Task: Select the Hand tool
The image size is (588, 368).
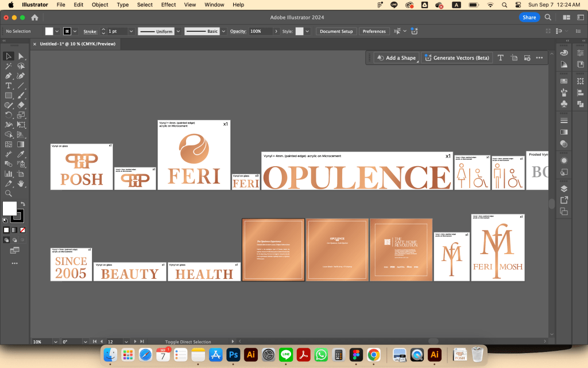Action: 21,183
